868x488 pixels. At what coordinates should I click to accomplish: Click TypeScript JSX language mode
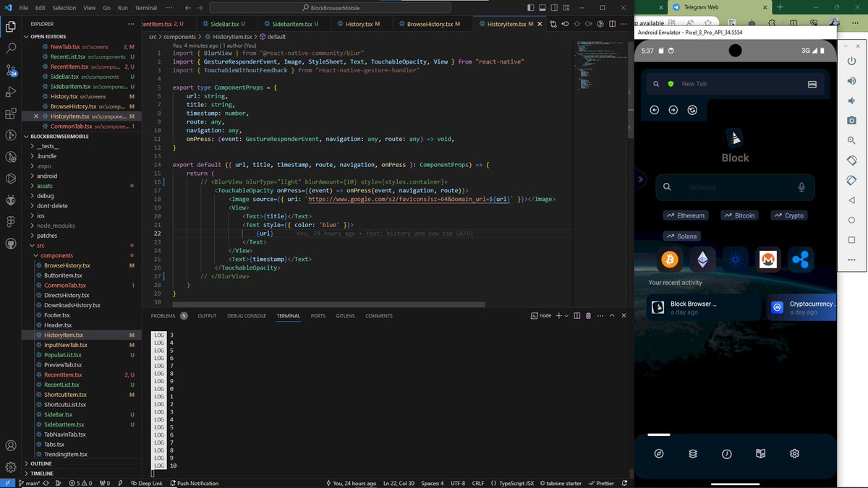(x=516, y=483)
